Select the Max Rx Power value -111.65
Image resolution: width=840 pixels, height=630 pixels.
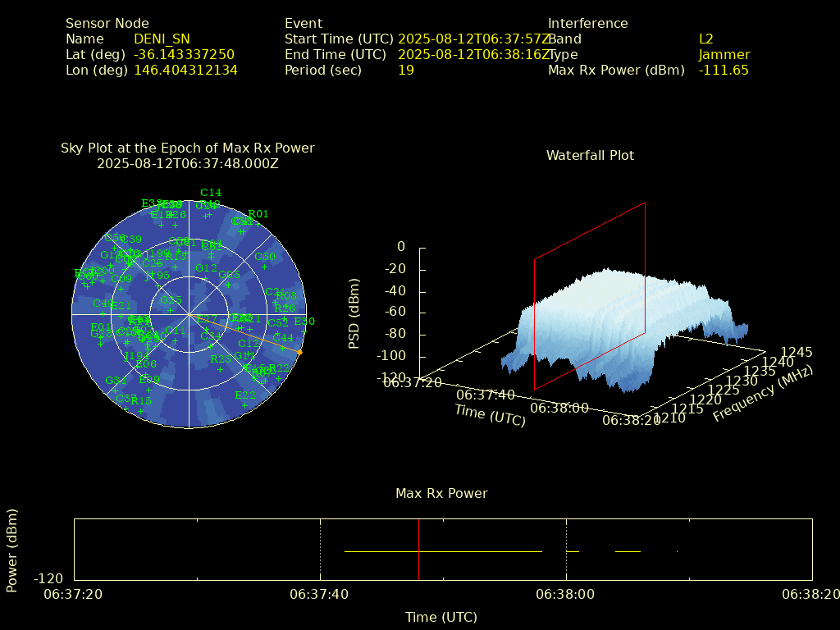click(x=723, y=71)
